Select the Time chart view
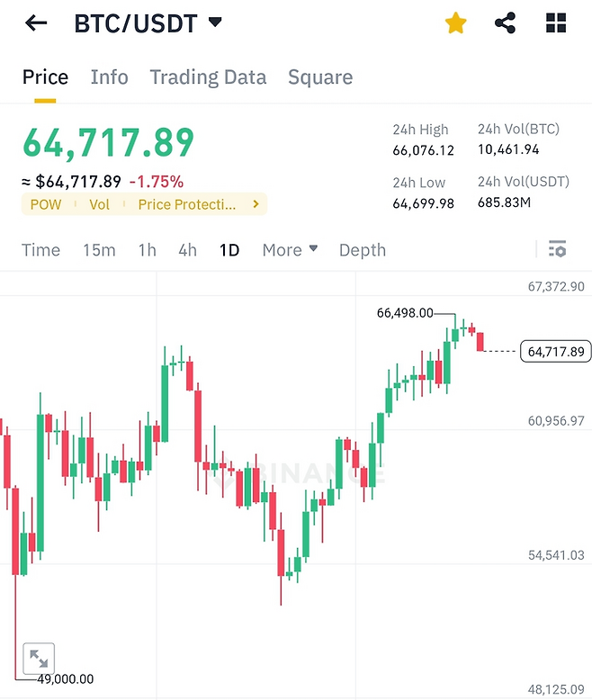The height and width of the screenshot is (700, 592). click(40, 250)
